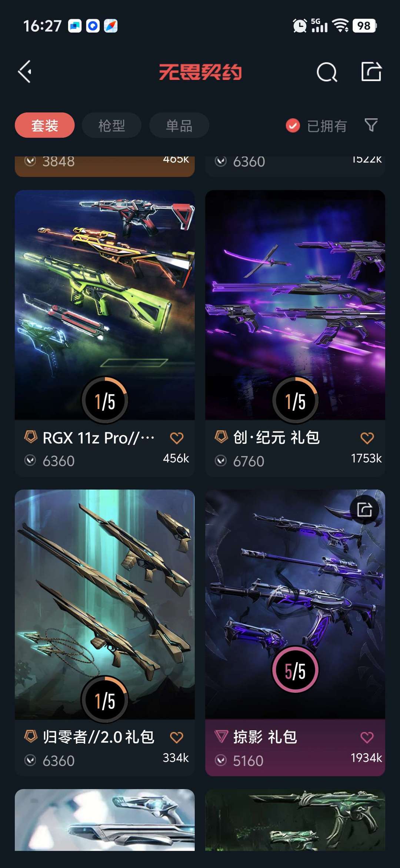Tap the back arrow icon
Image resolution: width=400 pixels, height=868 pixels.
coord(25,71)
